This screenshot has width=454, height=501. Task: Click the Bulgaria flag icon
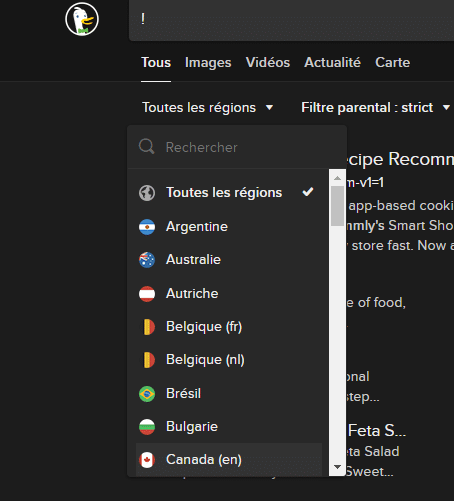tap(147, 427)
